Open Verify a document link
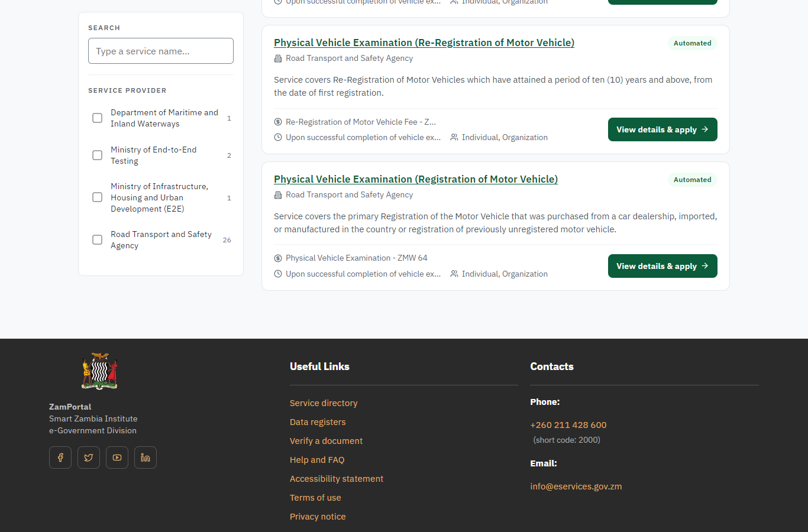 coord(326,441)
